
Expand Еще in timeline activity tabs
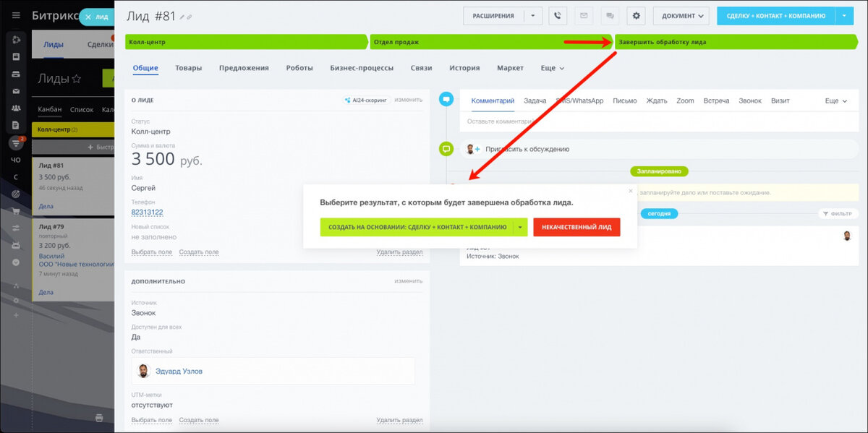tap(835, 100)
